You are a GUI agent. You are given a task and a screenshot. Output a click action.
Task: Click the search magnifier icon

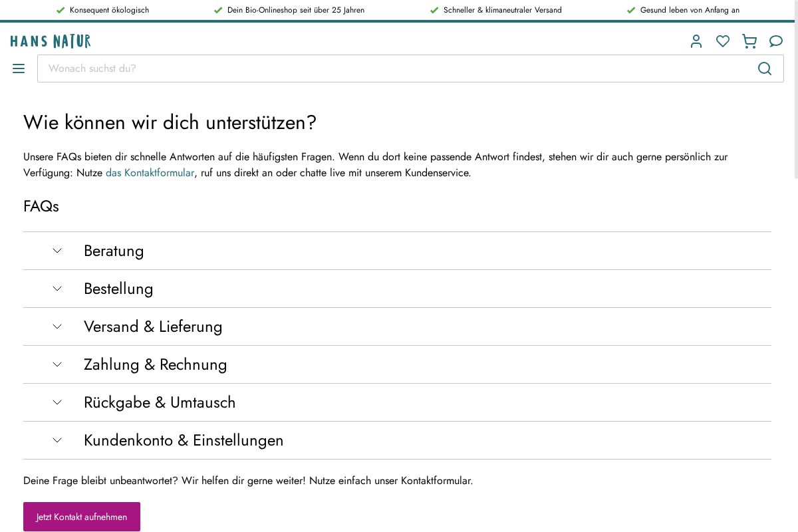click(765, 68)
